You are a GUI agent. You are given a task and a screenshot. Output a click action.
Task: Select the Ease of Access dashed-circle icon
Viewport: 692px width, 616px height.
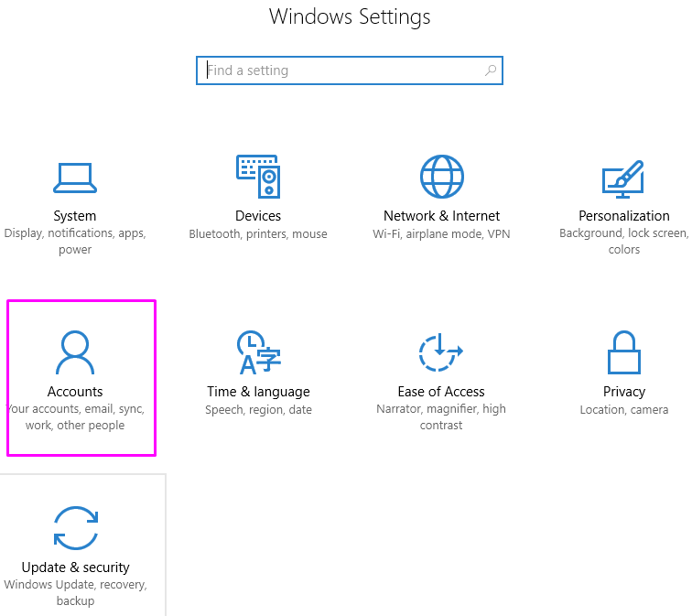[x=441, y=352]
